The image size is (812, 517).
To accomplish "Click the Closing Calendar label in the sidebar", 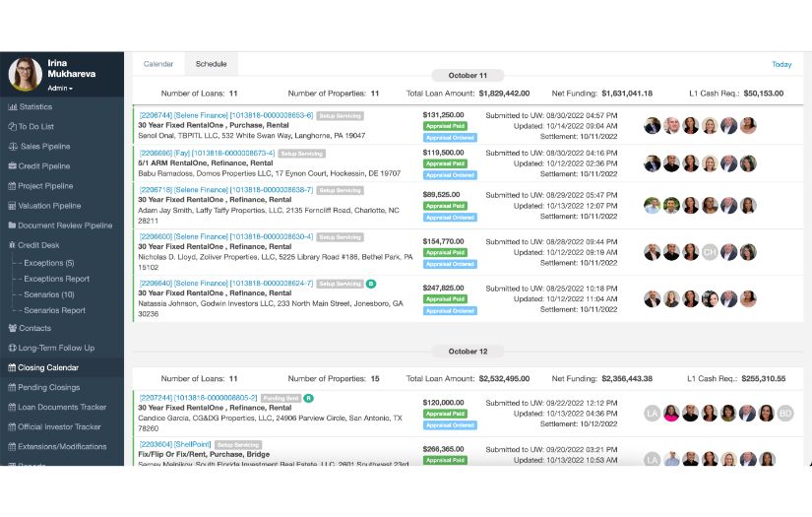I will (x=48, y=367).
